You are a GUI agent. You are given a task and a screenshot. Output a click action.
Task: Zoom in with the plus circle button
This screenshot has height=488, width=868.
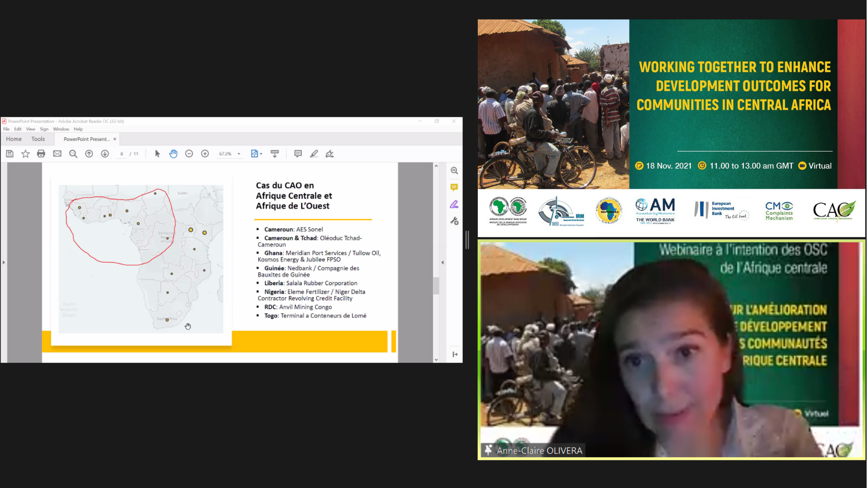pos(205,154)
